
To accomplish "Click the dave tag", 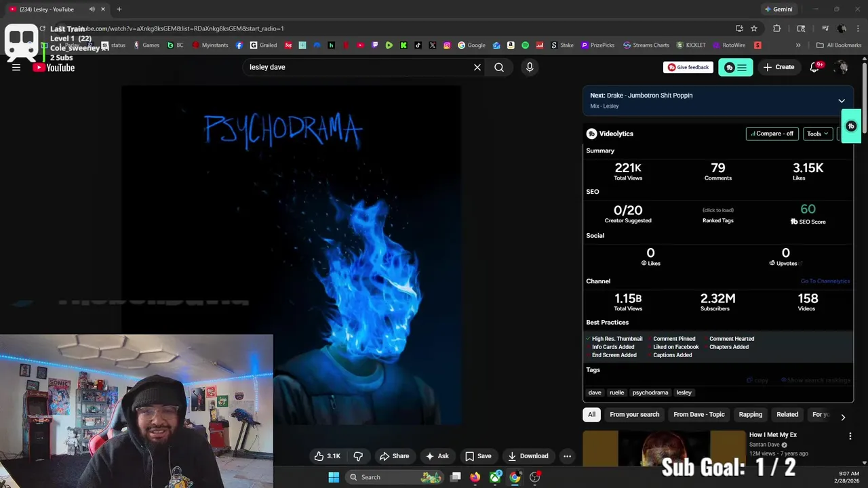I will coord(595,392).
